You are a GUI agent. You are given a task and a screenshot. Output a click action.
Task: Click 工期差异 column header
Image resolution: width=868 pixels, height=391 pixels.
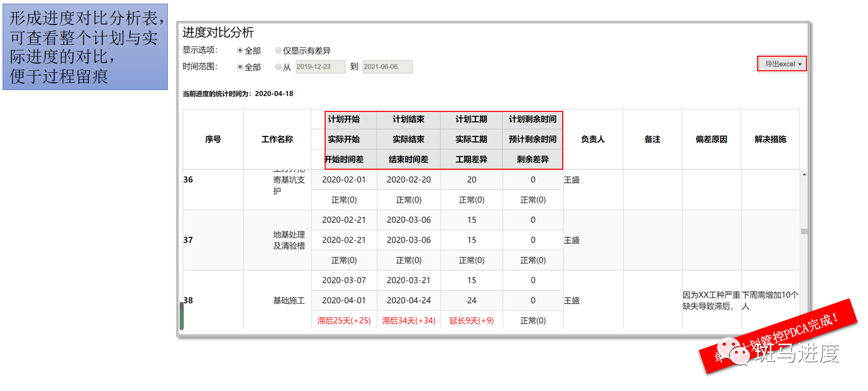472,159
